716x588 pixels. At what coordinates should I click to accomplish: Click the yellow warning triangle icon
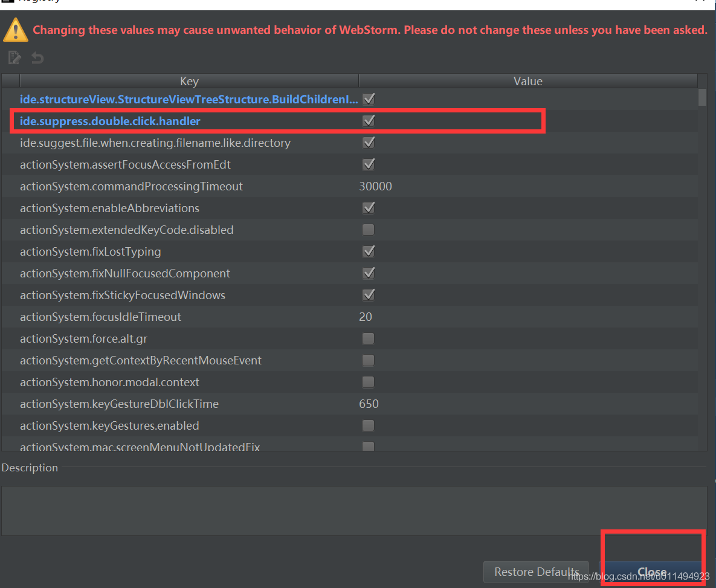[x=16, y=30]
